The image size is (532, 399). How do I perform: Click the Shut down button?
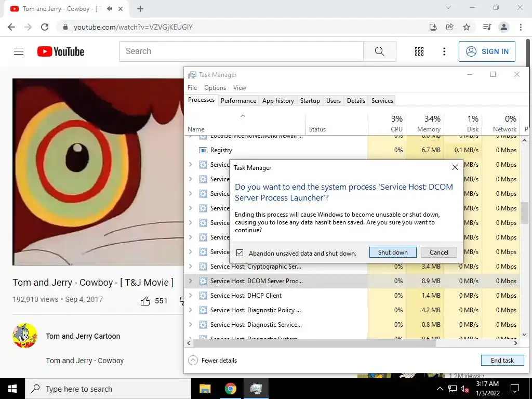(393, 252)
